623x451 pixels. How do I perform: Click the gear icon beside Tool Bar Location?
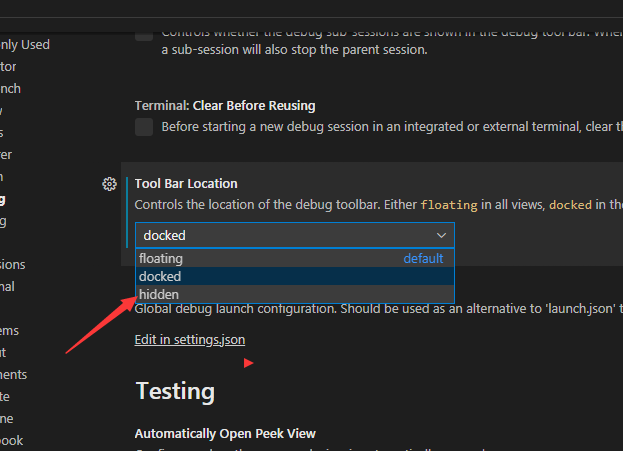[x=110, y=184]
